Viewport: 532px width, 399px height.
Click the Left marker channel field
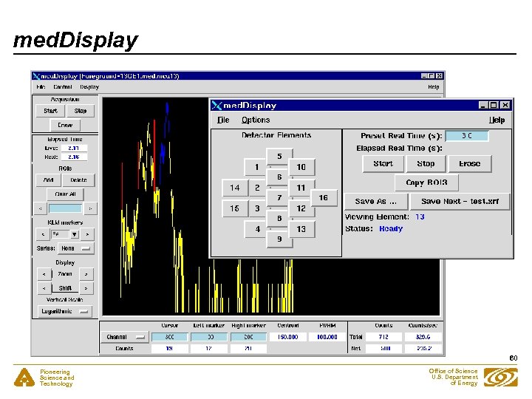(209, 337)
